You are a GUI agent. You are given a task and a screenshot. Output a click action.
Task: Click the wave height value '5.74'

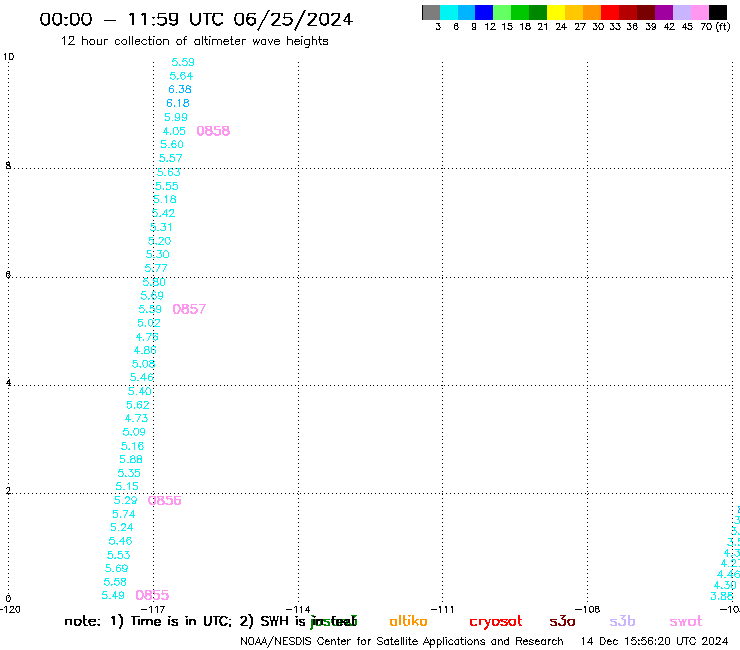coord(124,514)
